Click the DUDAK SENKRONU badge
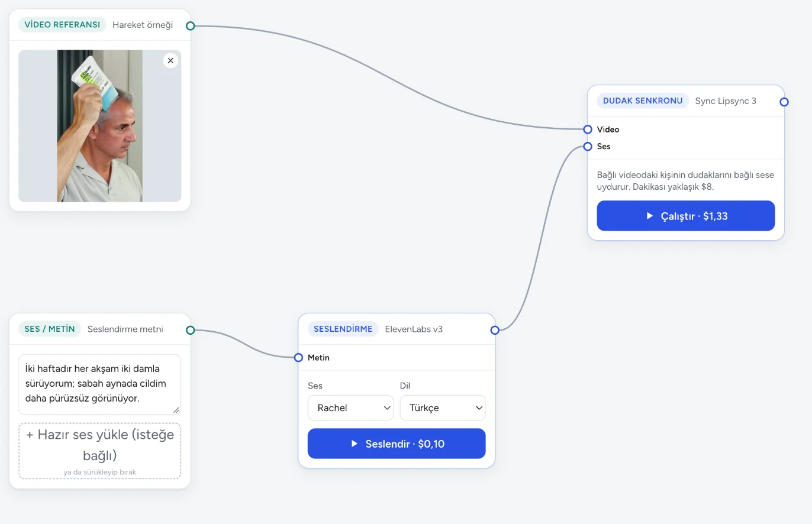 pos(643,101)
